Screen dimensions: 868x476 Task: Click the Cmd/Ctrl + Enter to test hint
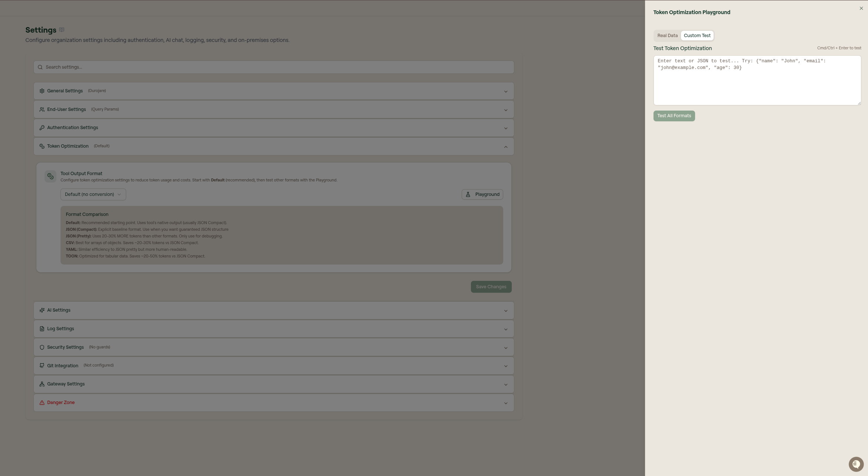[839, 48]
